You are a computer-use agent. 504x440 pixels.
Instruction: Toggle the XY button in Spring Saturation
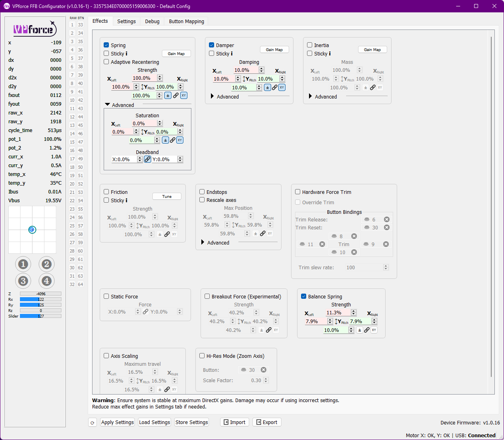[x=180, y=140]
